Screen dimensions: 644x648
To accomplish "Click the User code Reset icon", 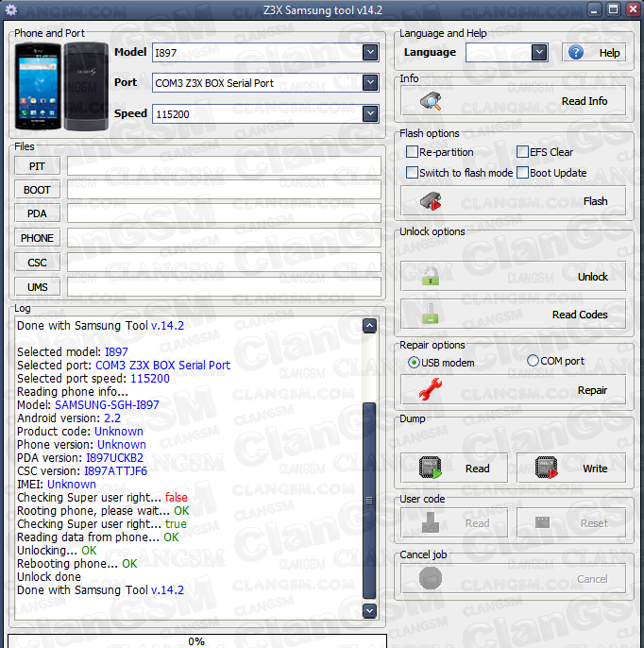I will (x=542, y=522).
